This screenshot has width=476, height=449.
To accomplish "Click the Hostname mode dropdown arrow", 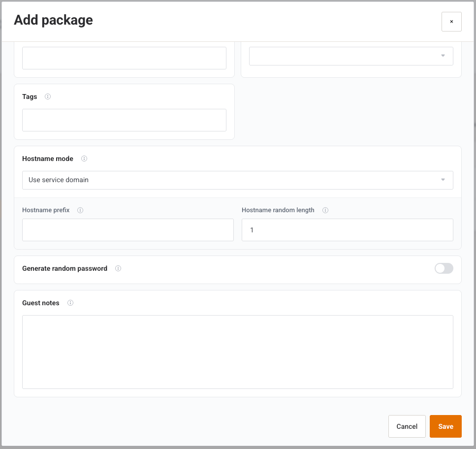I will [x=443, y=180].
